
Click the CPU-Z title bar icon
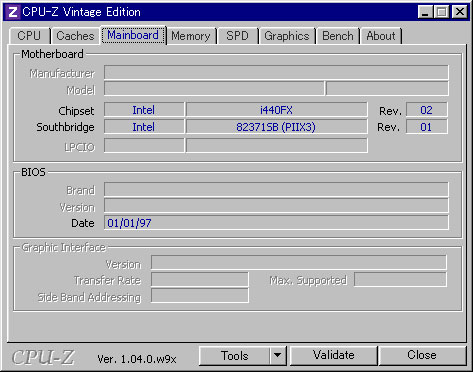pos(12,12)
